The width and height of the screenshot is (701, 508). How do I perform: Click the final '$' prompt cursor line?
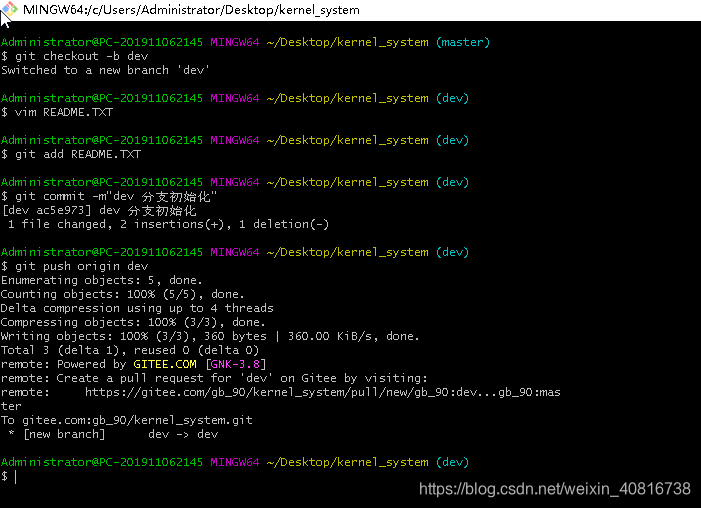pyautogui.click(x=9, y=476)
